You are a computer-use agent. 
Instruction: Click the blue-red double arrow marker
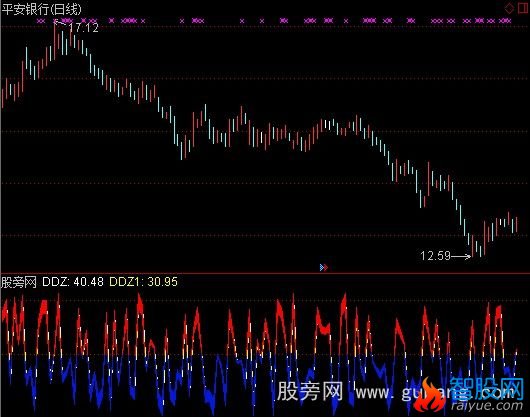click(x=323, y=268)
